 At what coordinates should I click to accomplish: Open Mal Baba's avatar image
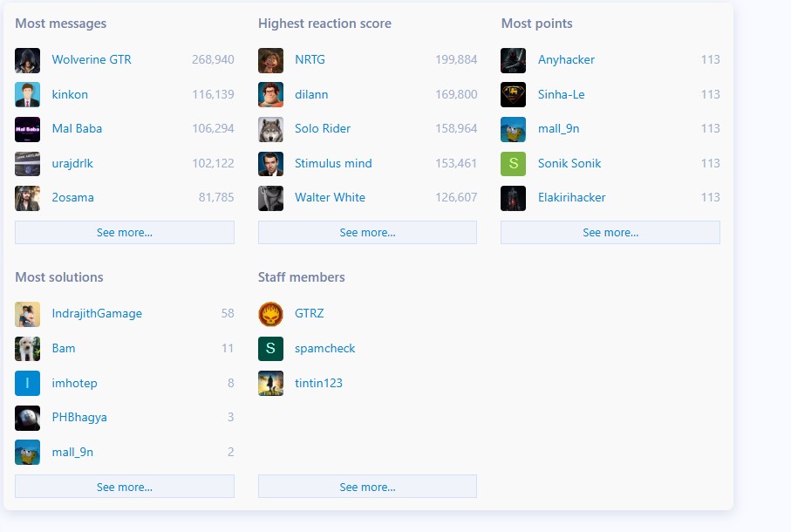point(27,129)
